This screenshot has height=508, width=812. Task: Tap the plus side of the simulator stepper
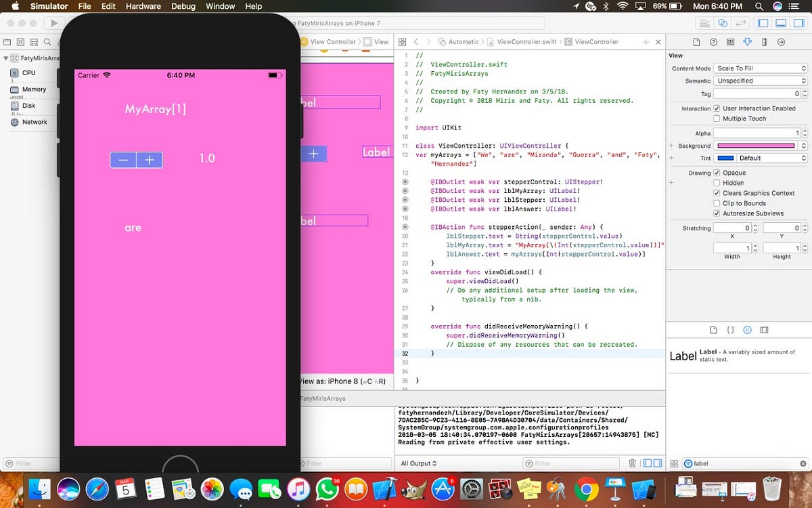[x=150, y=160]
